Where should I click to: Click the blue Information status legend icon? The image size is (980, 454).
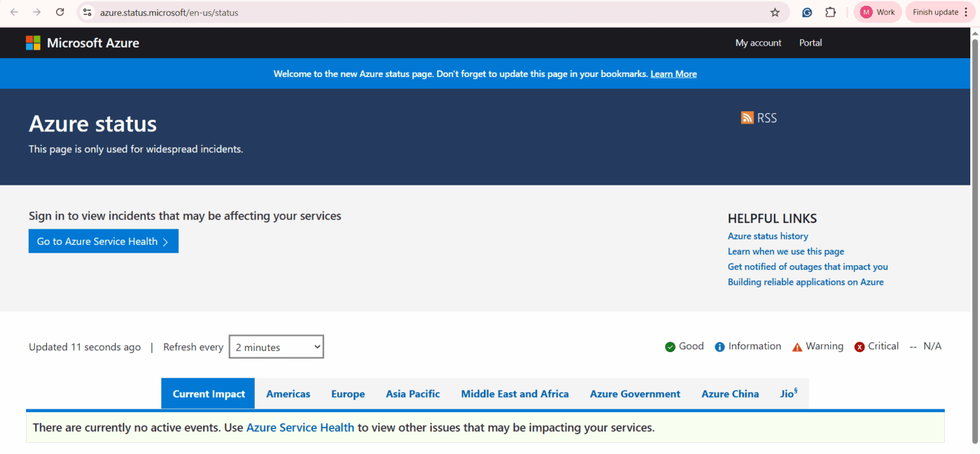(720, 346)
